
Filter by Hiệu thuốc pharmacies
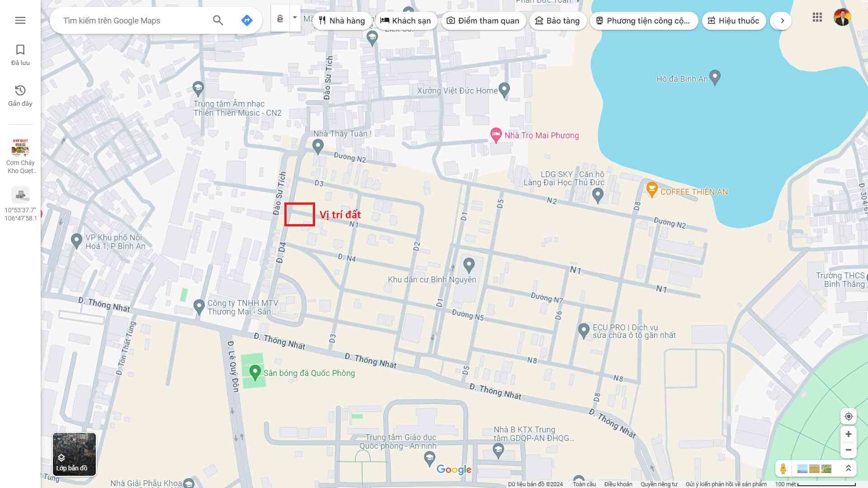[733, 21]
